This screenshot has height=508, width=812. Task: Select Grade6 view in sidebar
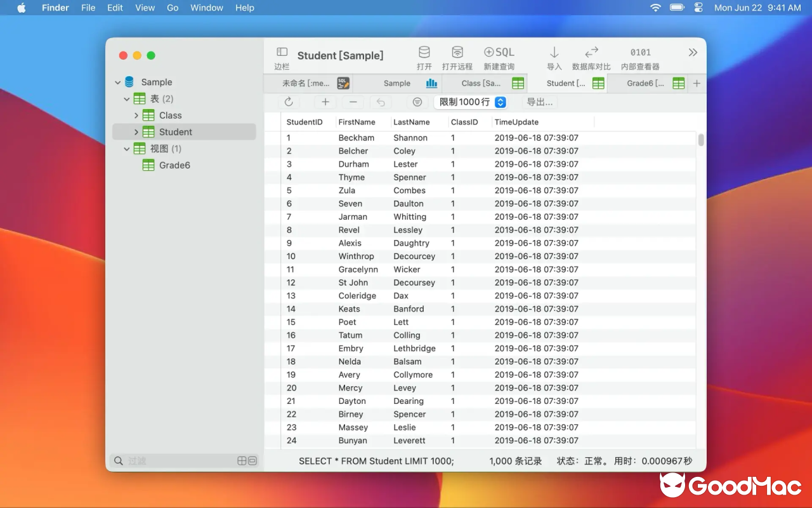[x=174, y=165]
